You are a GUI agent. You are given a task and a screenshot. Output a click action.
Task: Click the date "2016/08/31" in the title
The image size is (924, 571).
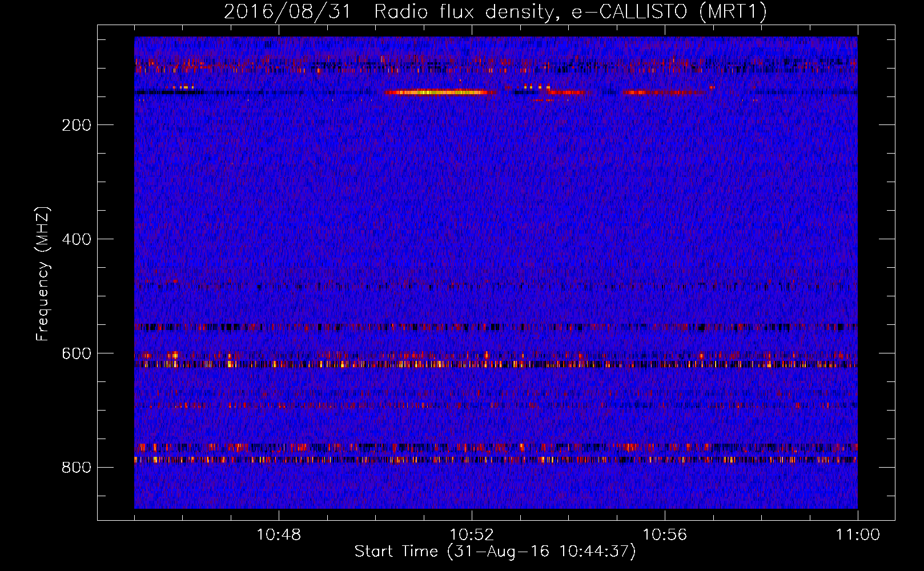pyautogui.click(x=287, y=11)
